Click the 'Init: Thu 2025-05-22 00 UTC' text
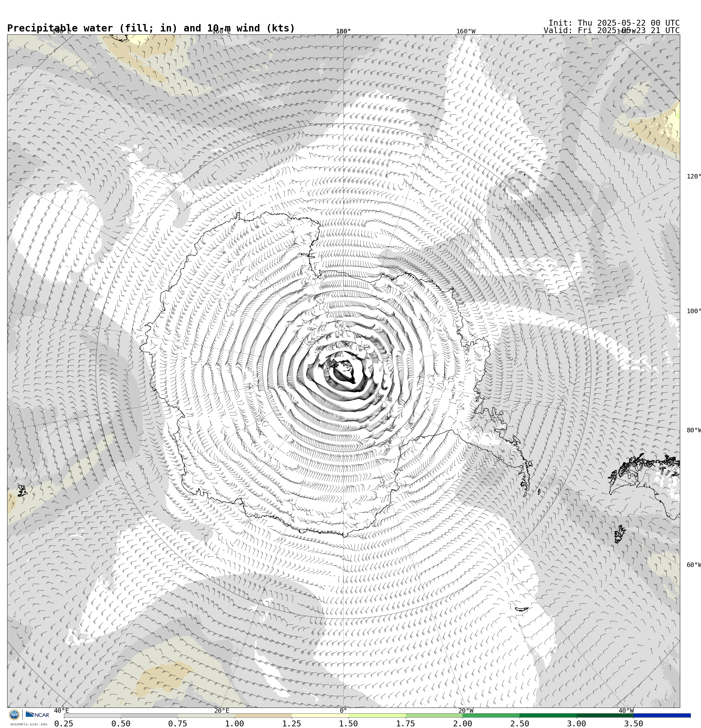This screenshot has width=701, height=728. tap(614, 23)
